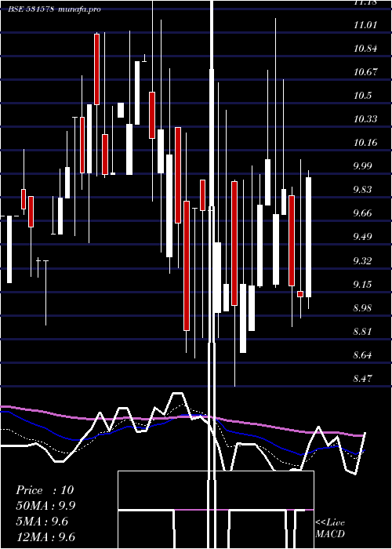
Task: Click the 'Price : 10' readout
Action: click(x=45, y=490)
